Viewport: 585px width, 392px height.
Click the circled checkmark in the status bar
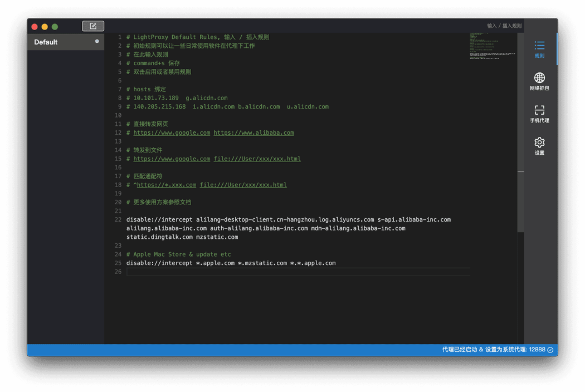pos(549,350)
